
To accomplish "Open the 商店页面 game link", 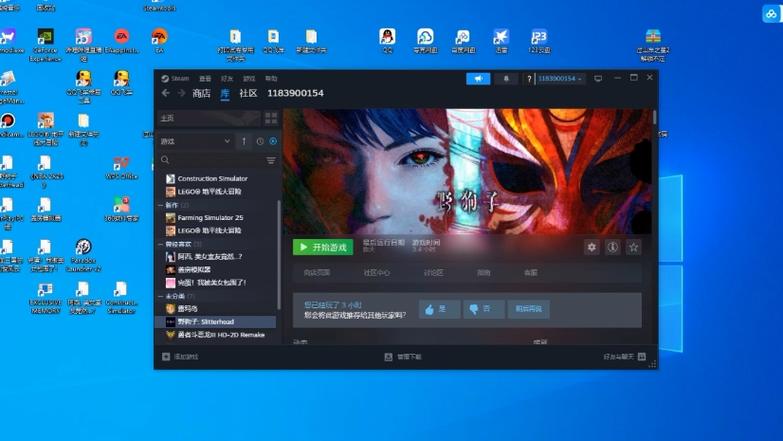I will (317, 273).
